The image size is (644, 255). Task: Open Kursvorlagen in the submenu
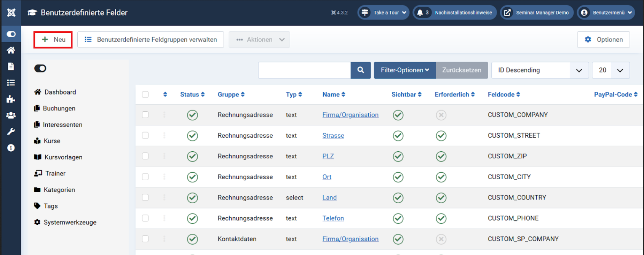coord(63,157)
